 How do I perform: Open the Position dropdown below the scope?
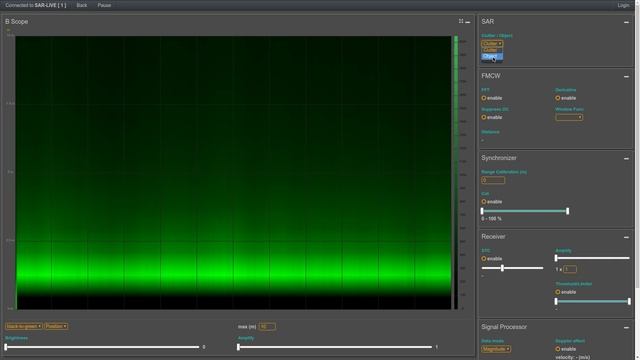56,326
